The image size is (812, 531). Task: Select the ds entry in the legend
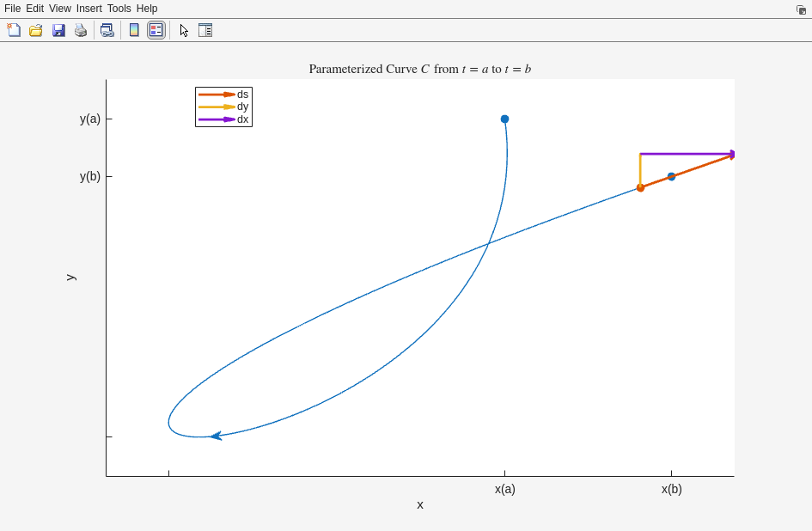click(242, 95)
